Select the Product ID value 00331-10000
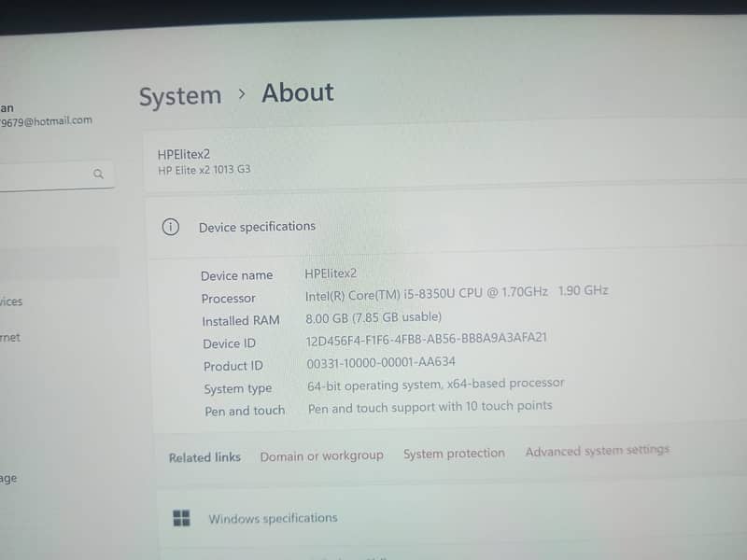 381,362
